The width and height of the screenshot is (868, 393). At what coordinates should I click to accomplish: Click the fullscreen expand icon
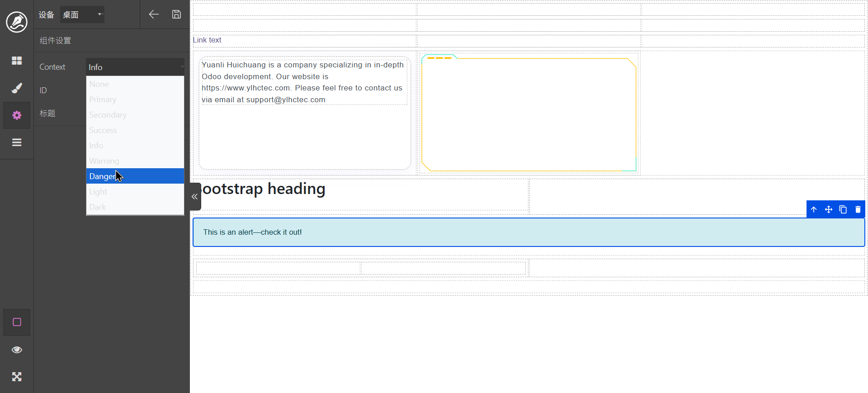(x=17, y=377)
